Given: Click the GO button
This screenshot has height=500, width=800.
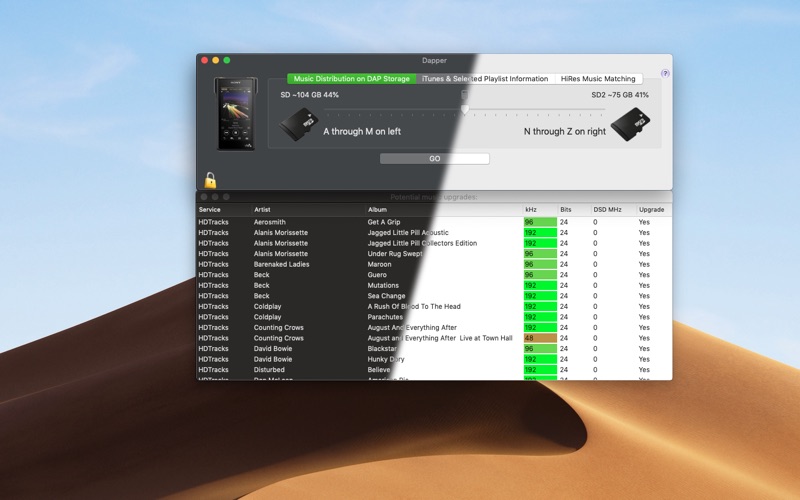Looking at the screenshot, I should pos(435,159).
